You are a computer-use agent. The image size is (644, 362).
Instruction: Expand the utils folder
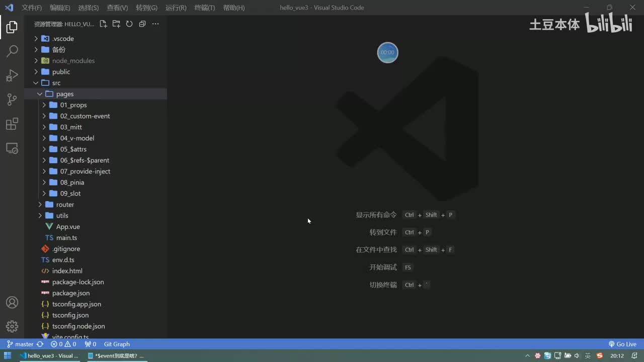[96, 216]
